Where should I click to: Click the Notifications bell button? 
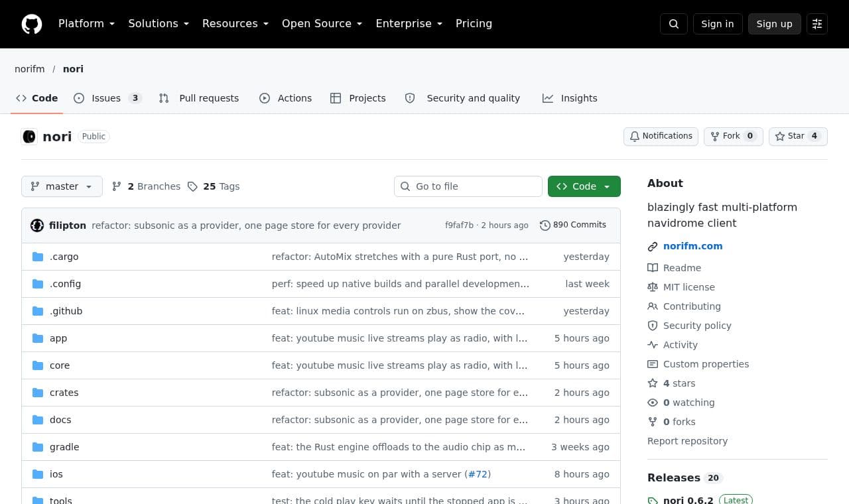pyautogui.click(x=661, y=136)
